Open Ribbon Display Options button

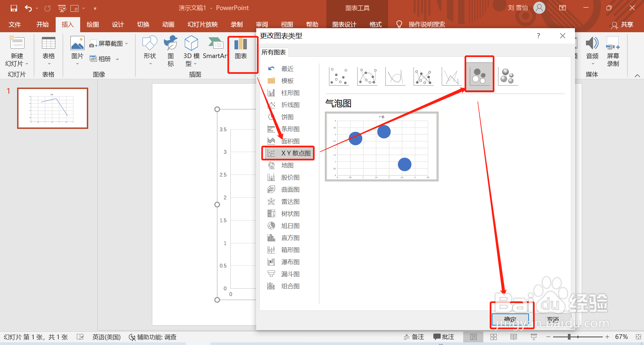(x=562, y=8)
